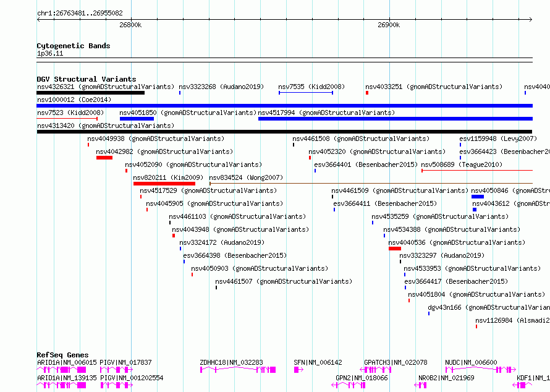The height and width of the screenshot is (392, 550).
Task: Open nsv4050846 variant label
Action: pyautogui.click(x=510, y=190)
